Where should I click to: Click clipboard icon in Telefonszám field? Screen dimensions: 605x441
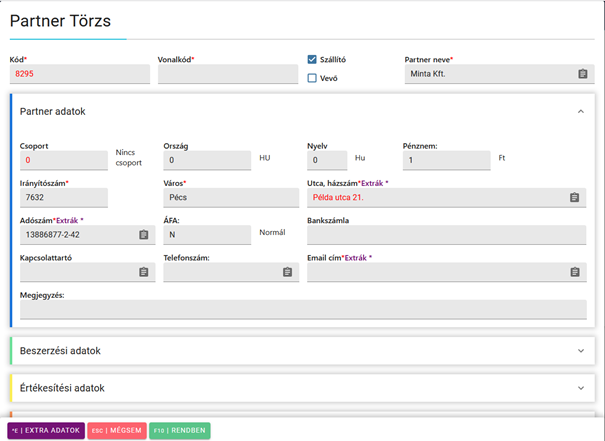click(287, 272)
